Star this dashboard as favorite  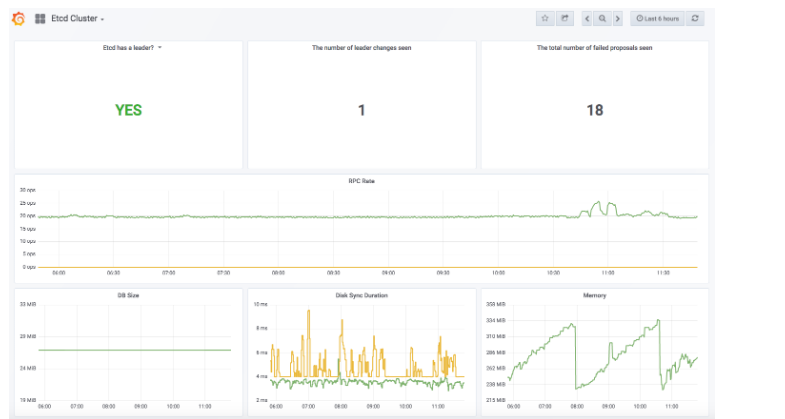(x=545, y=19)
